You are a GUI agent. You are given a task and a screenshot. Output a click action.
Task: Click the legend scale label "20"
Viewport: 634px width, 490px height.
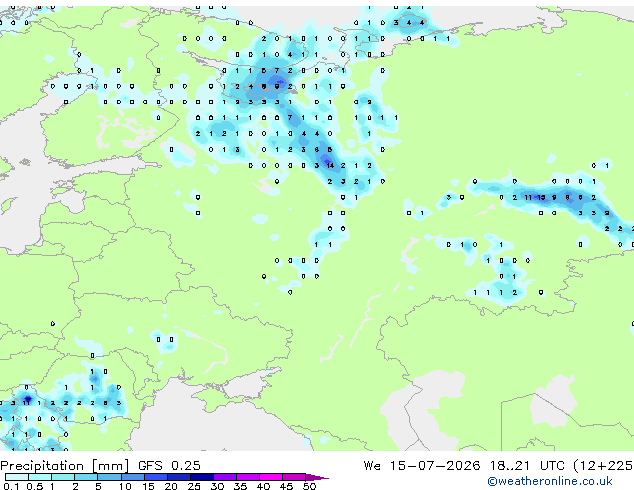(171, 486)
